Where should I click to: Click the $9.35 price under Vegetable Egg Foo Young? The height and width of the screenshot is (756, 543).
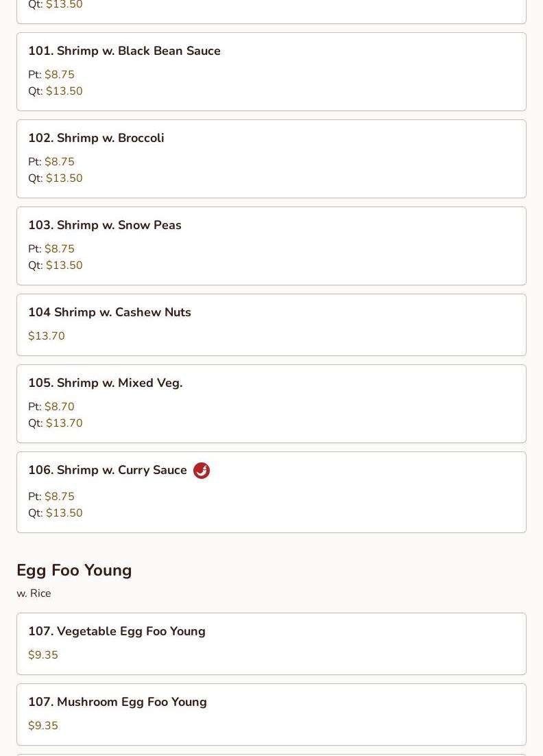(43, 654)
